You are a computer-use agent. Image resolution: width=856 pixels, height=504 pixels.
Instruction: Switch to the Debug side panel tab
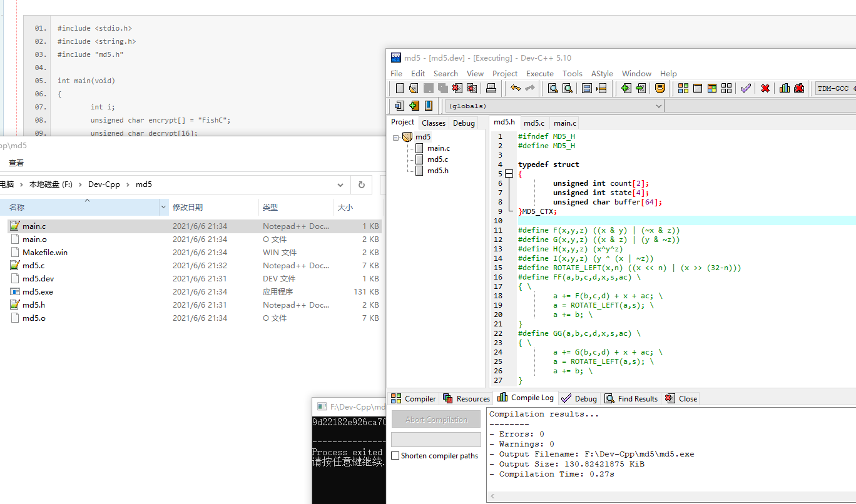click(x=464, y=123)
